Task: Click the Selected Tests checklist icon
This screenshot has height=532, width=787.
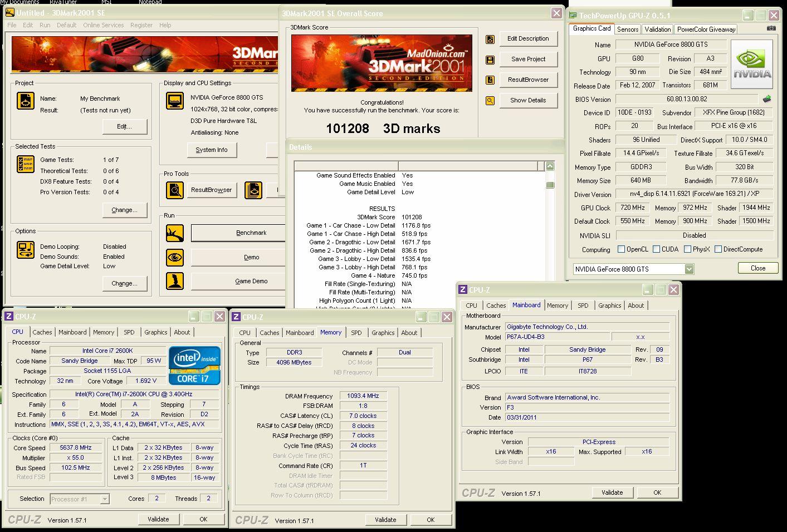Action: [26, 164]
